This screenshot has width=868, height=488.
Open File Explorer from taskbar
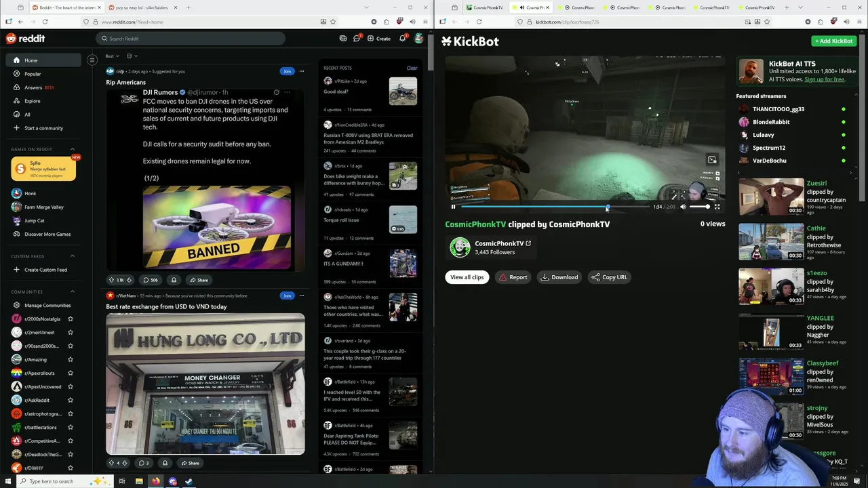pyautogui.click(x=139, y=481)
